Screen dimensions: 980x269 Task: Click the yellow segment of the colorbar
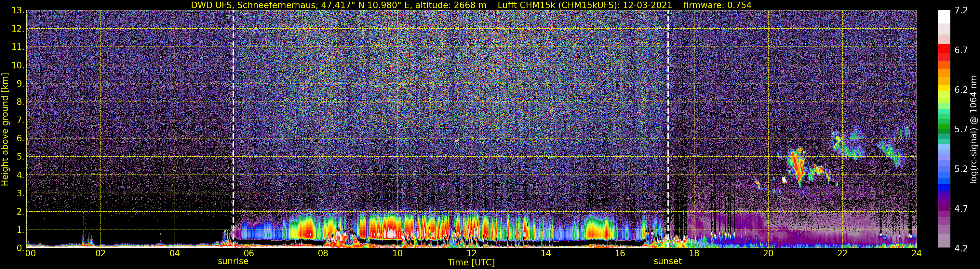click(x=944, y=88)
